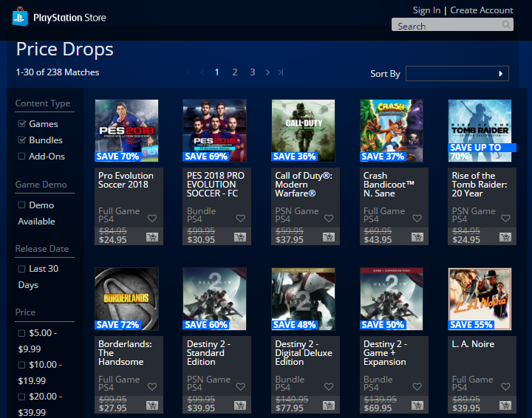
Task: Go to page 3 of results
Action: click(253, 72)
